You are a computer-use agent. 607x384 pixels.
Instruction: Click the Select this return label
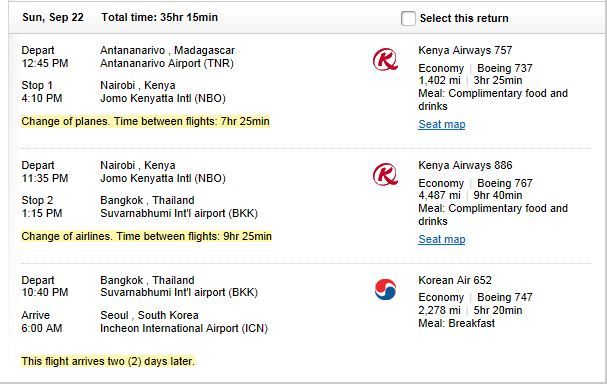point(464,18)
